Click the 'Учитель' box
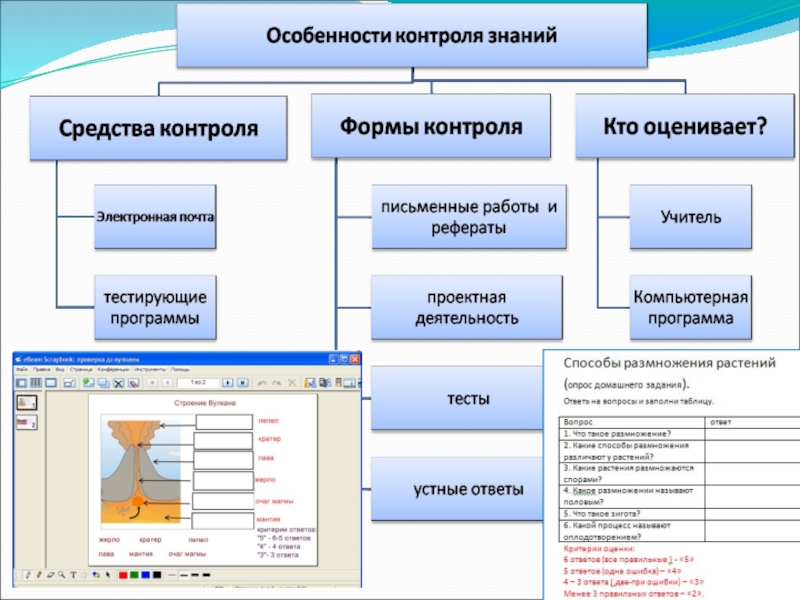Image resolution: width=800 pixels, height=600 pixels. [x=691, y=217]
